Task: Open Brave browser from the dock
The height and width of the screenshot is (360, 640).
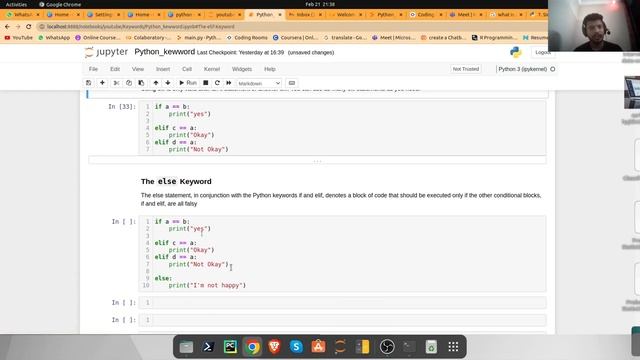Action: coord(274,347)
